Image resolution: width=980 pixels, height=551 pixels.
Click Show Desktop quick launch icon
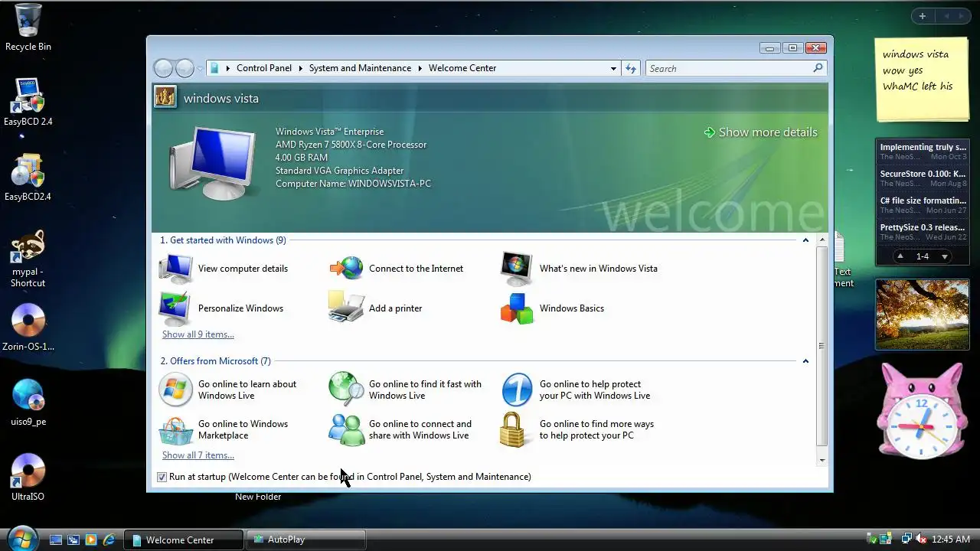click(56, 540)
